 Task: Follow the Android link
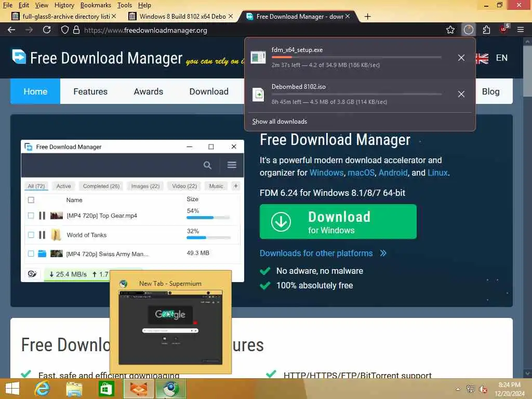click(x=393, y=172)
